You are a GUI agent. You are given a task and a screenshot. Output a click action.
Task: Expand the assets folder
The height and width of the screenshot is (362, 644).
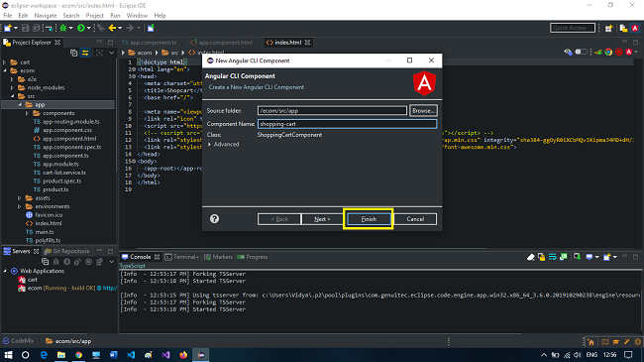tap(19, 198)
